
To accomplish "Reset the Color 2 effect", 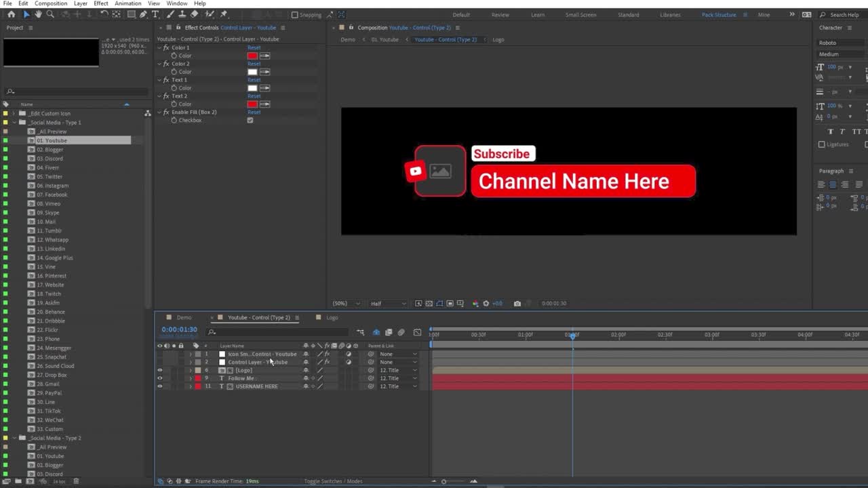I will (254, 64).
